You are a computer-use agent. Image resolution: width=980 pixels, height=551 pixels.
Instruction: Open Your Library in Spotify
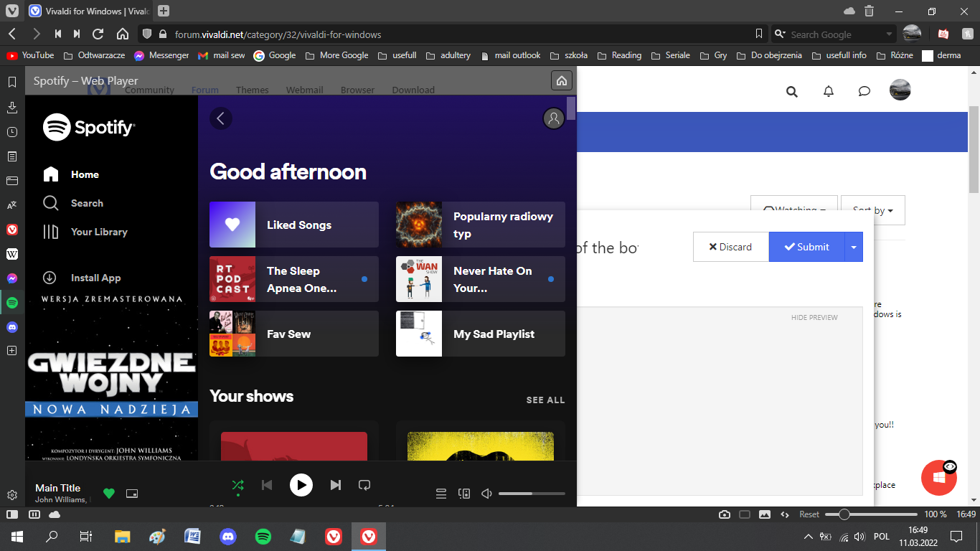pyautogui.click(x=85, y=232)
